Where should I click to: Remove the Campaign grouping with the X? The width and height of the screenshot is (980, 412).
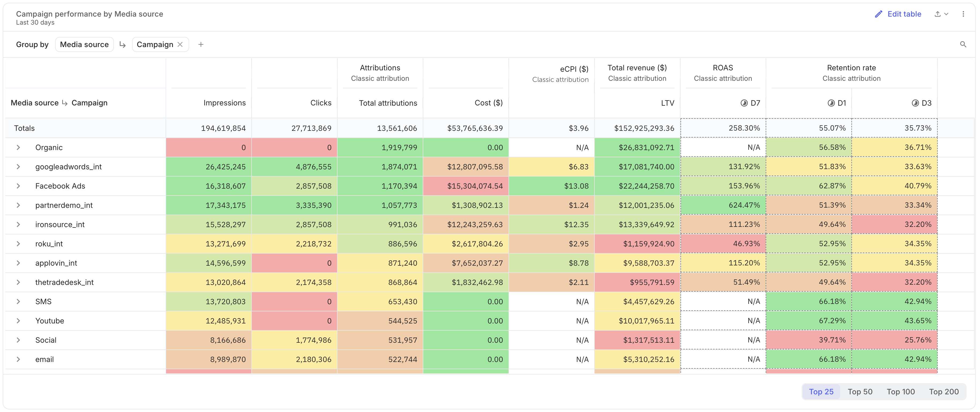point(180,44)
